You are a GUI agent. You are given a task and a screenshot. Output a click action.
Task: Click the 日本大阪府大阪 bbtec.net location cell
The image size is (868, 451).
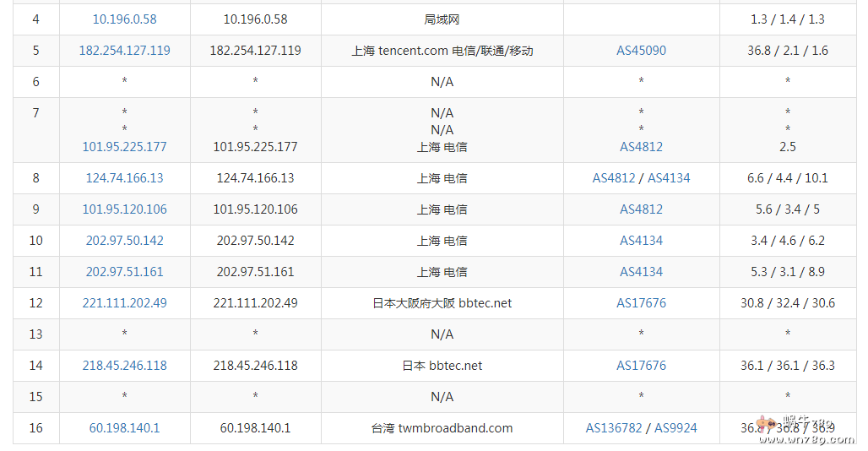(x=442, y=302)
